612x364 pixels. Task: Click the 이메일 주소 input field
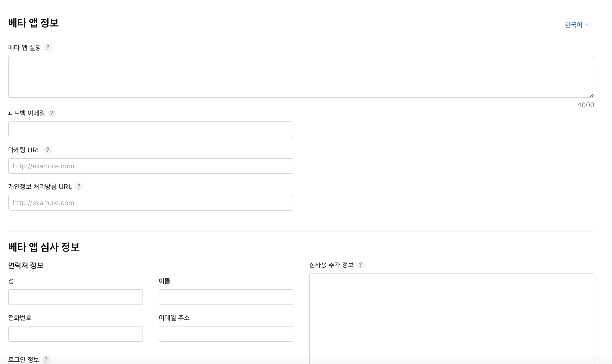coord(226,334)
